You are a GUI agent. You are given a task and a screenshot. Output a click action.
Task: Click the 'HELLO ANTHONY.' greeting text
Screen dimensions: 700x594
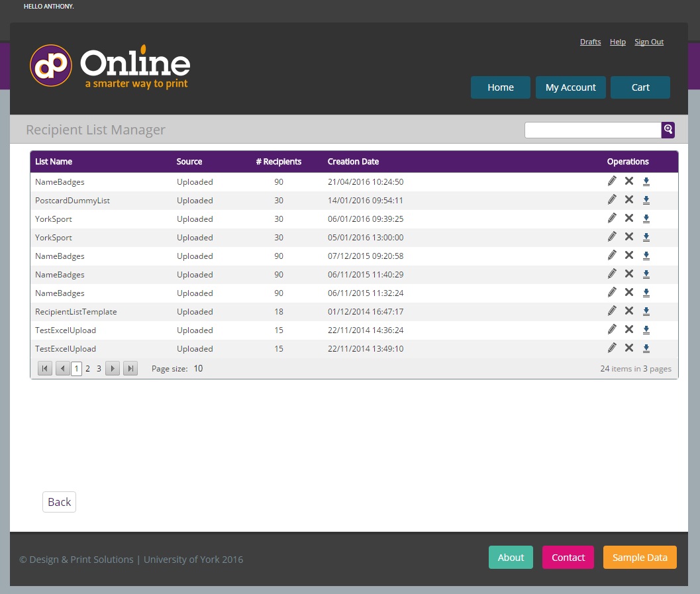(x=48, y=6)
